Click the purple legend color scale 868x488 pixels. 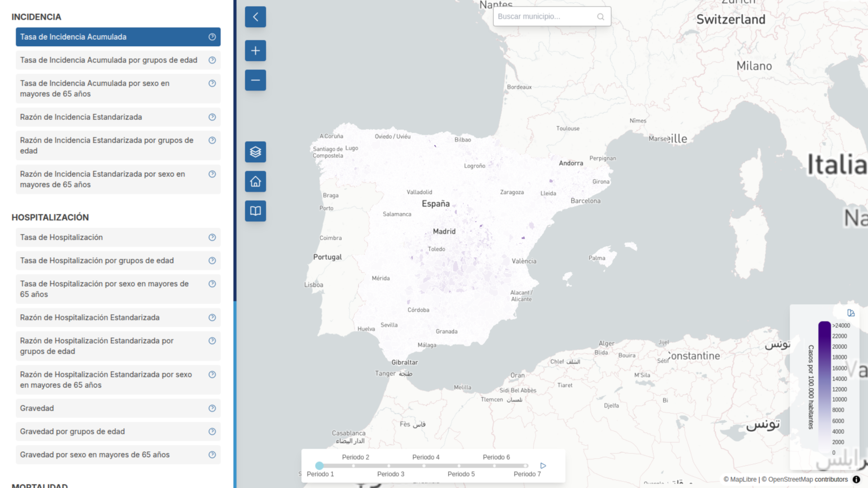[824, 387]
